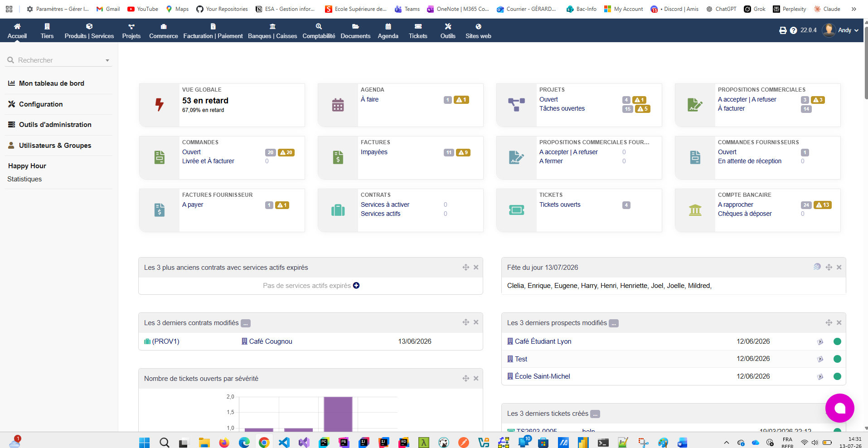This screenshot has width=868, height=448.
Task: Open ellipsis of derniers tickets créés
Action: [595, 414]
